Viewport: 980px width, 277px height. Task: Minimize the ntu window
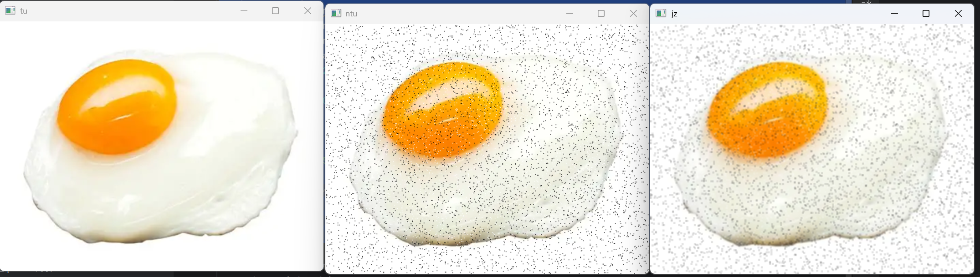click(x=570, y=13)
